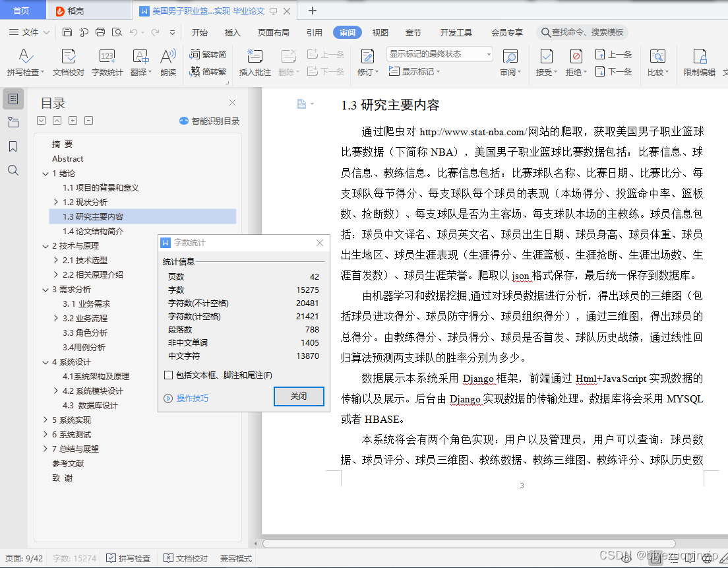Expand the 7 总结与展望 section

(x=45, y=449)
